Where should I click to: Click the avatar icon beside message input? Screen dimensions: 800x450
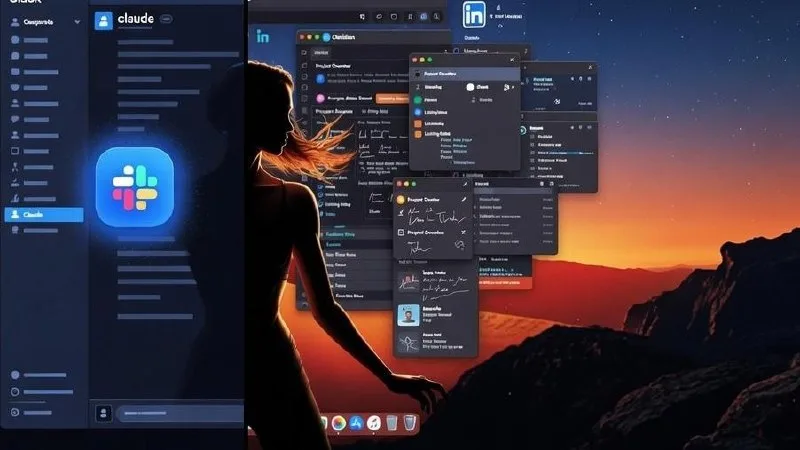pyautogui.click(x=104, y=413)
